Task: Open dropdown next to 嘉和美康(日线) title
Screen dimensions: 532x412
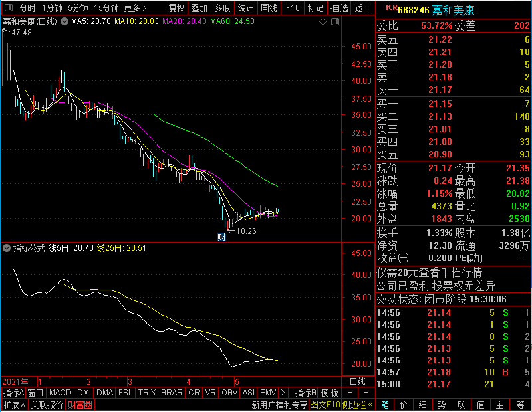Action: click(65, 22)
